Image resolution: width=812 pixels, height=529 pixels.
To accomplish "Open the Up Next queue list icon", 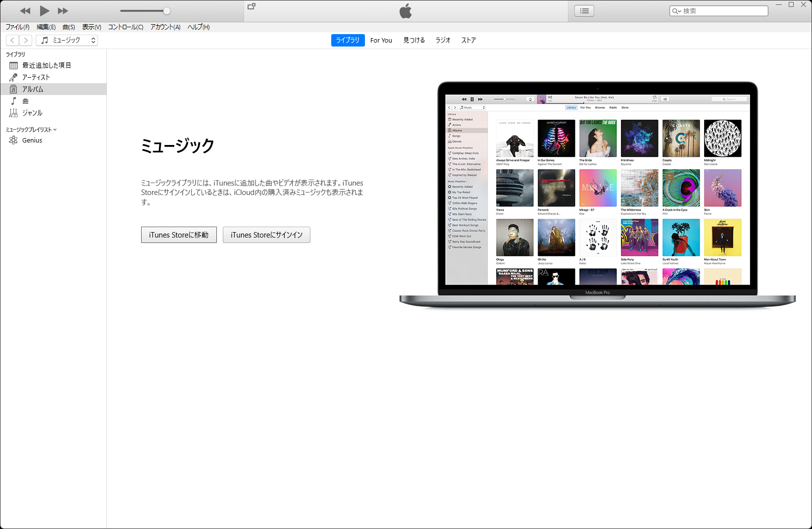I will [x=584, y=10].
